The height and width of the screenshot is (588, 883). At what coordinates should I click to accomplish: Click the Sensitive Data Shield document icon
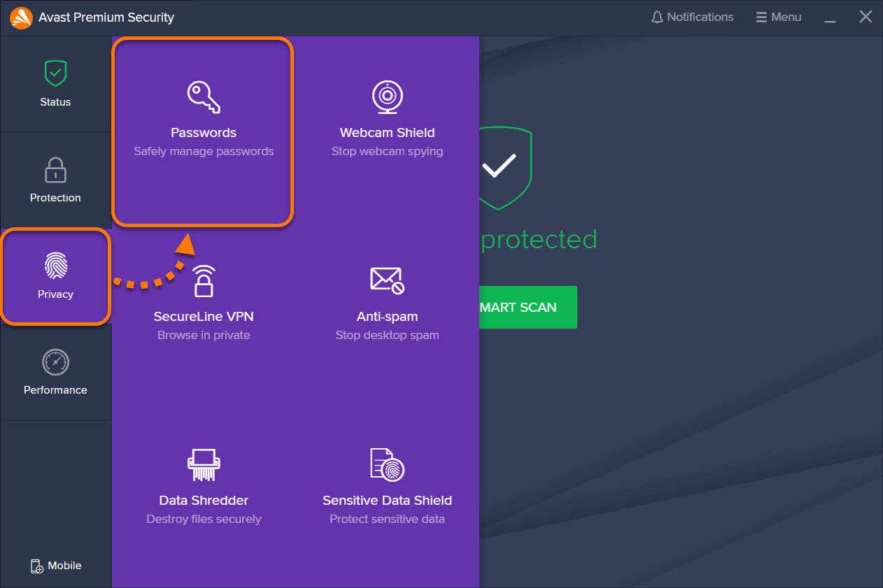tap(387, 465)
